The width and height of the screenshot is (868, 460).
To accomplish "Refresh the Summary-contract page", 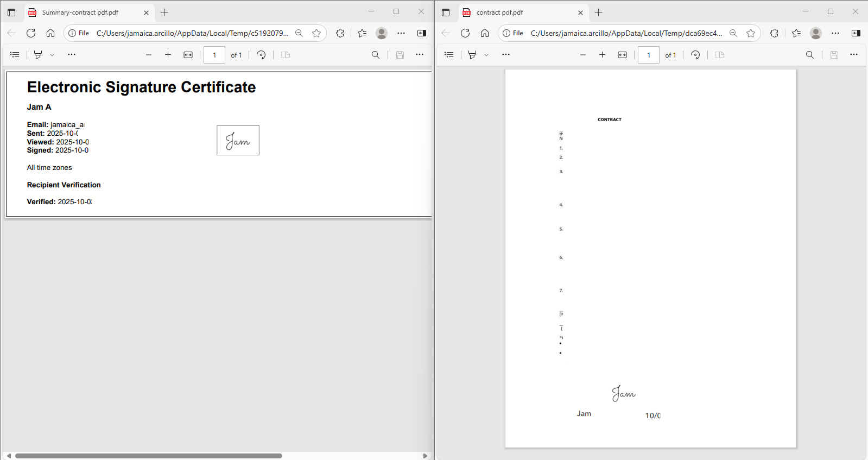I will (31, 33).
